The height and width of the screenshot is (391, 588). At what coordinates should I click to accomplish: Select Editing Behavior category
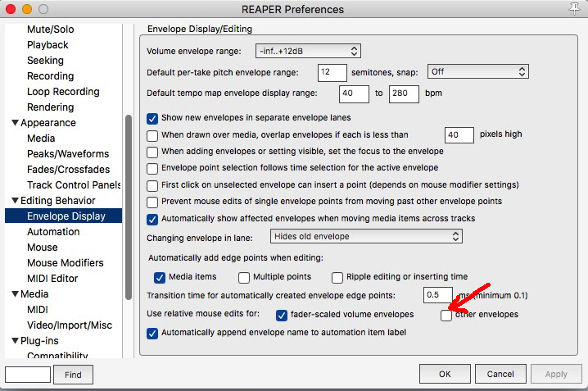click(x=58, y=200)
